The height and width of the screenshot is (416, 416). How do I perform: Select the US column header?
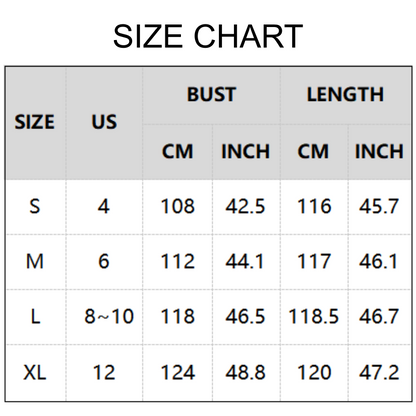click(104, 122)
